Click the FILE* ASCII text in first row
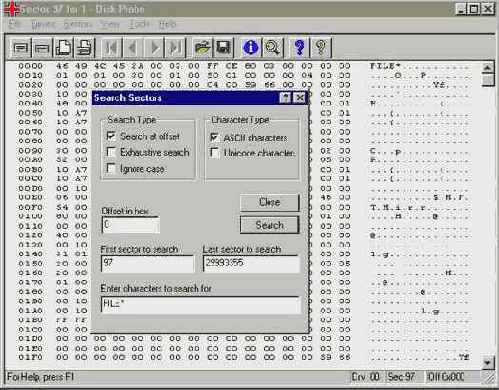 [x=385, y=66]
